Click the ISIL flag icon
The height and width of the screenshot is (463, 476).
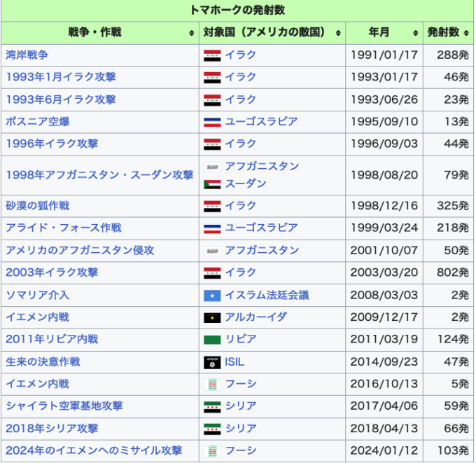[x=212, y=362]
